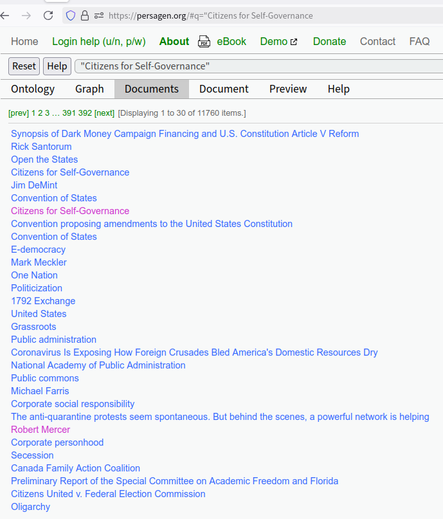Image resolution: width=443 pixels, height=519 pixels.
Task: Open the Mark Meckler document link
Action: 39,262
